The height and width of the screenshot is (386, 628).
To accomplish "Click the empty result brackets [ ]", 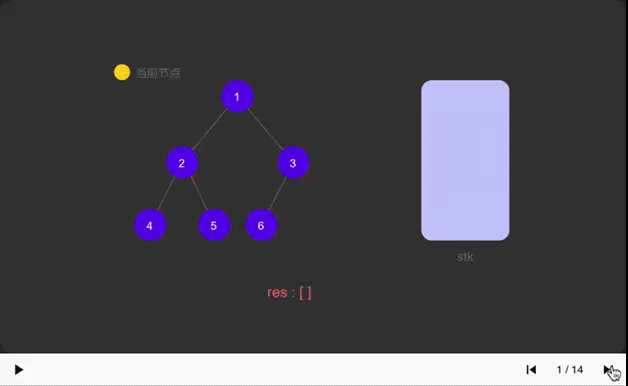I will click(305, 293).
